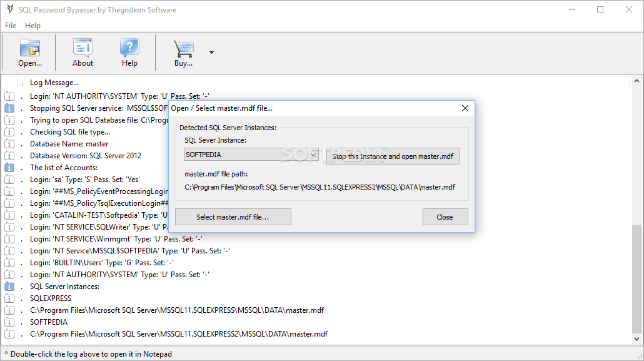The width and height of the screenshot is (644, 361).
Task: Click info icon beside SQLEXPRESS row
Action: click(x=9, y=298)
